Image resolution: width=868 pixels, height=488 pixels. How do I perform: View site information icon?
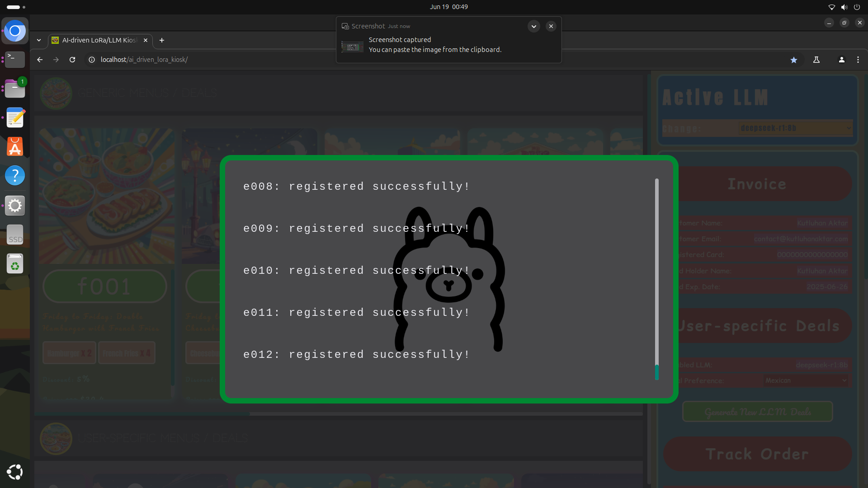pos(92,60)
